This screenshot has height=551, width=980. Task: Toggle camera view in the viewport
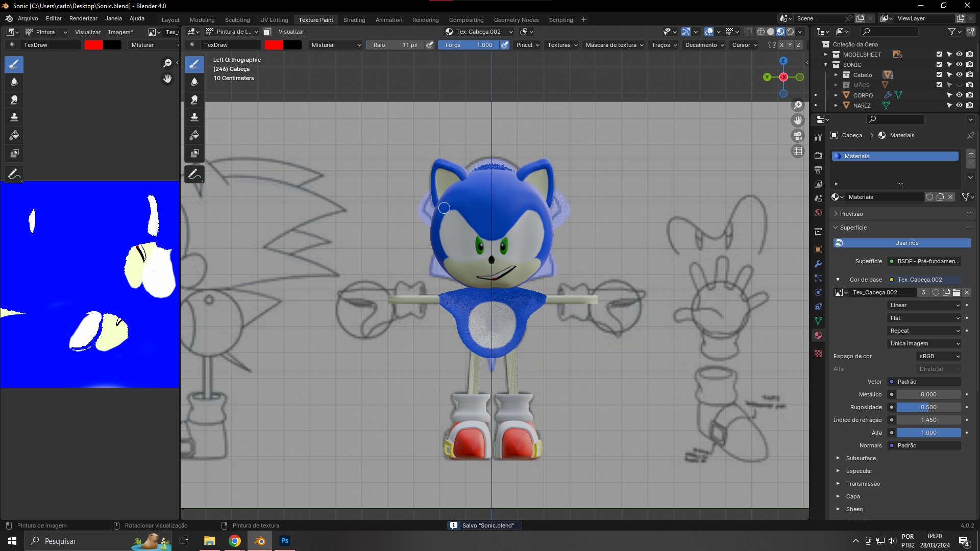pyautogui.click(x=797, y=136)
